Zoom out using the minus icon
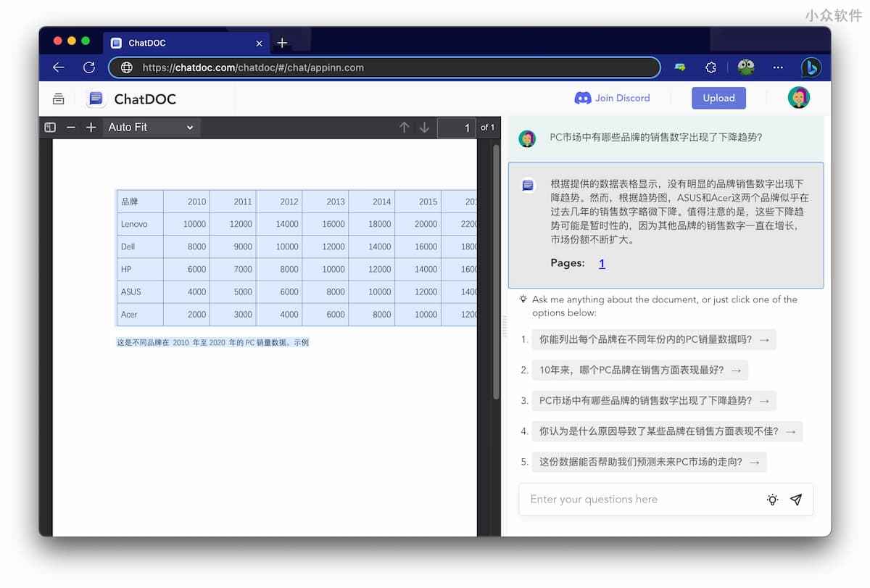Image resolution: width=870 pixels, height=588 pixels. click(70, 128)
